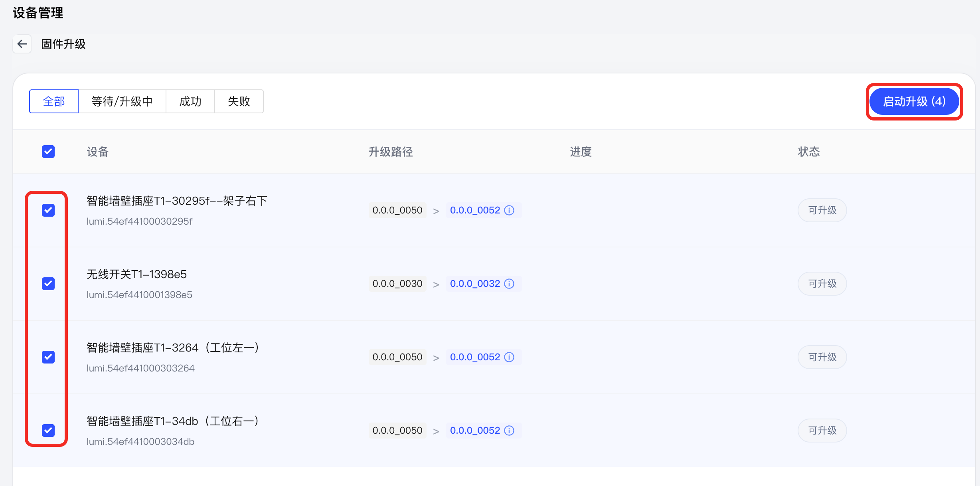Click current version 0.0.0_0050 for 智能墙壁插座T1-3264
Screen dimensions: 980x486
[x=397, y=357]
